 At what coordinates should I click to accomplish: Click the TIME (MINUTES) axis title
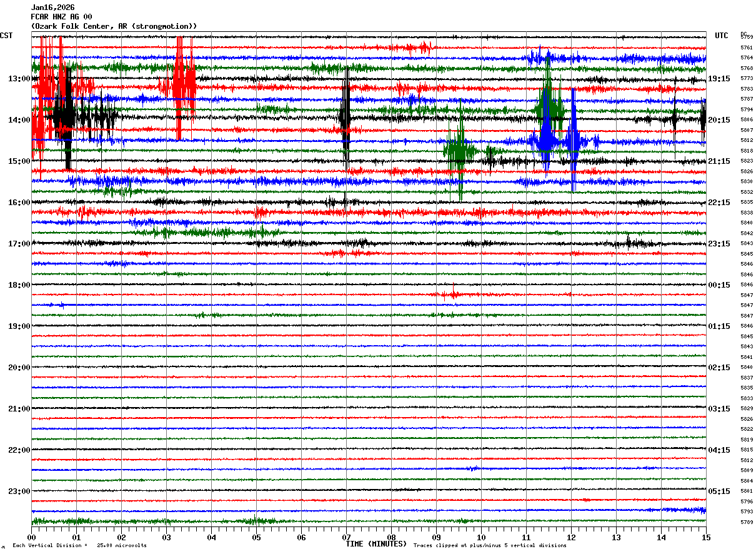click(376, 544)
